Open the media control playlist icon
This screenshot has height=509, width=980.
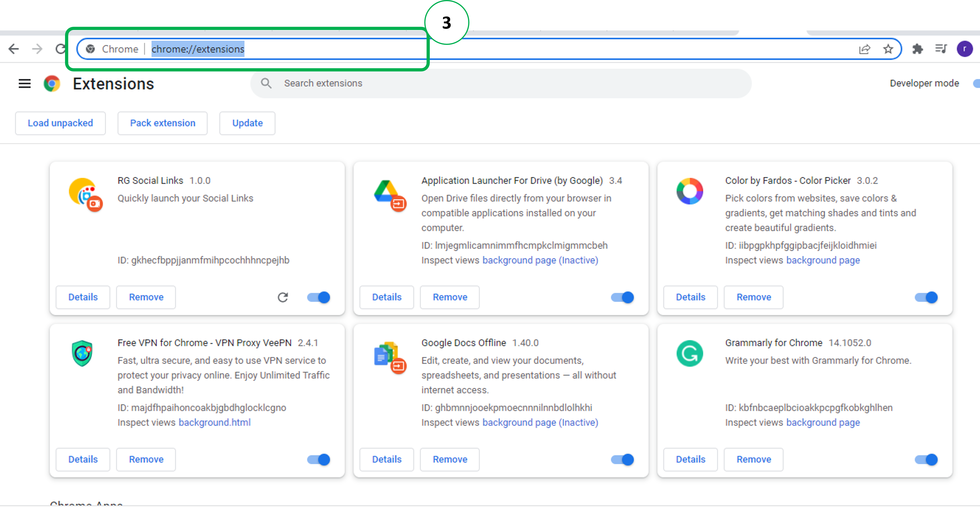coord(941,49)
